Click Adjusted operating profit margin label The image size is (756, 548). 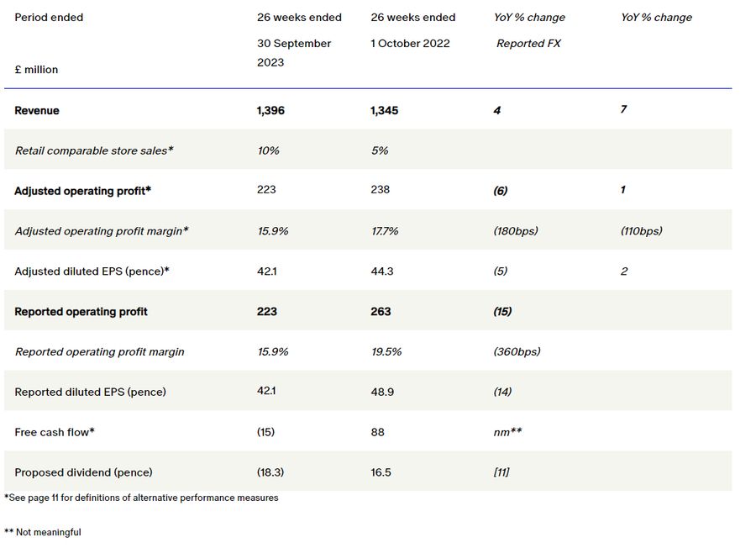(102, 231)
